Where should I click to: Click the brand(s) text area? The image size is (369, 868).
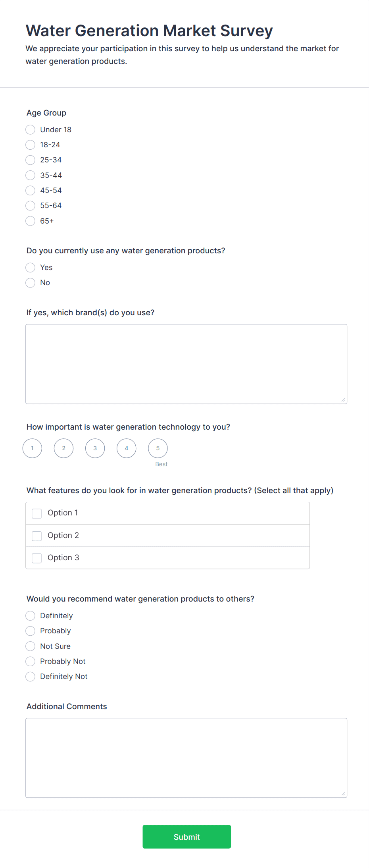(186, 364)
